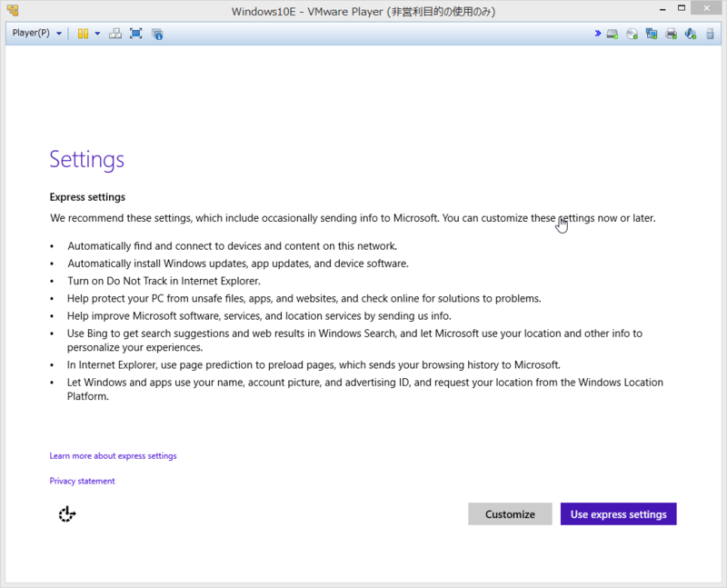The image size is (727, 588).
Task: Click the CD/DVD drive device icon
Action: click(632, 34)
